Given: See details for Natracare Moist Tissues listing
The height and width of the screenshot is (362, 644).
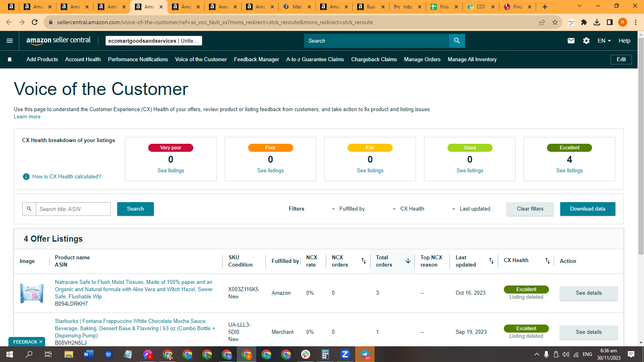Looking at the screenshot, I should tap(588, 293).
